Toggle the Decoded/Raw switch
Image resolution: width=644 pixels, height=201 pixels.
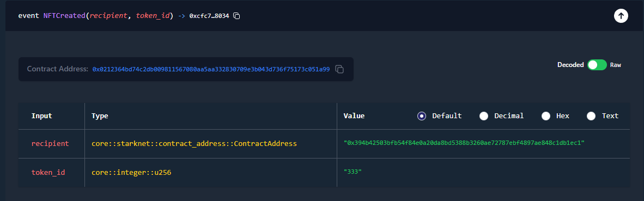597,65
